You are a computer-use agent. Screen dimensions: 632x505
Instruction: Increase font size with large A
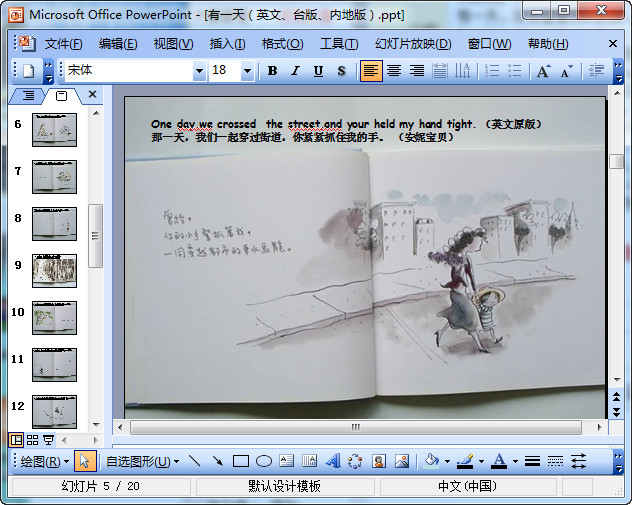click(x=543, y=71)
